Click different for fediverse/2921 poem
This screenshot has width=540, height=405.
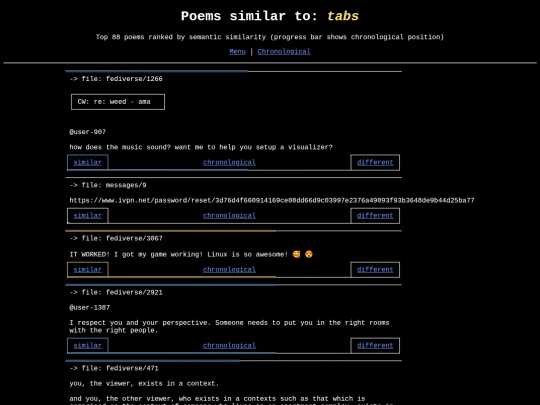(x=375, y=345)
